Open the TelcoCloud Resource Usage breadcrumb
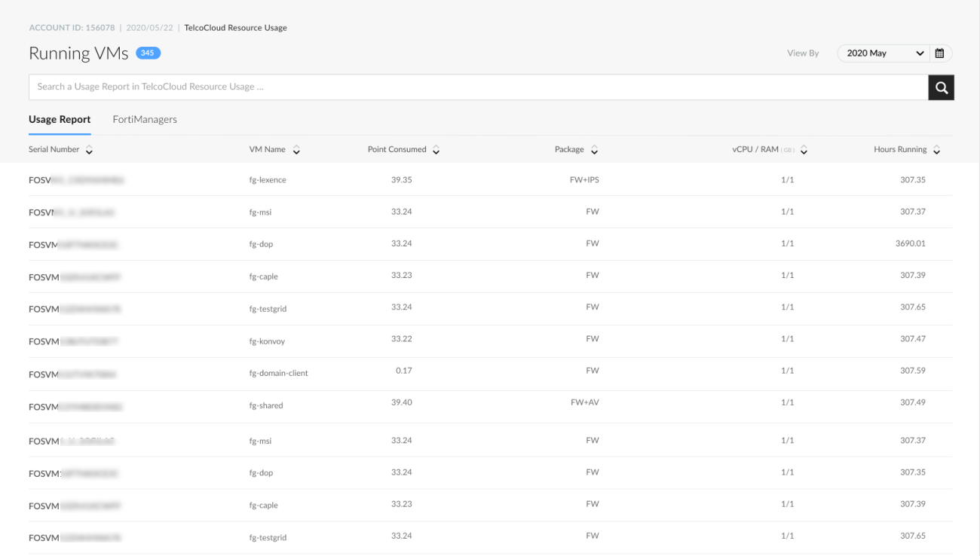The height and width of the screenshot is (556, 980). click(234, 27)
